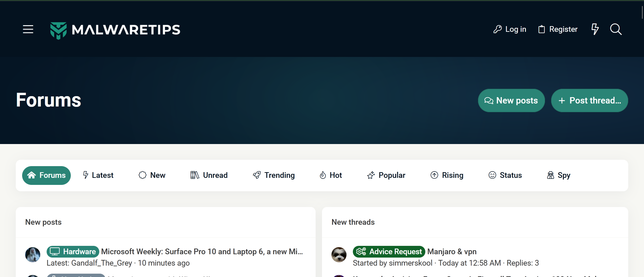Switch to the Hot tab
The image size is (644, 277).
tap(331, 176)
